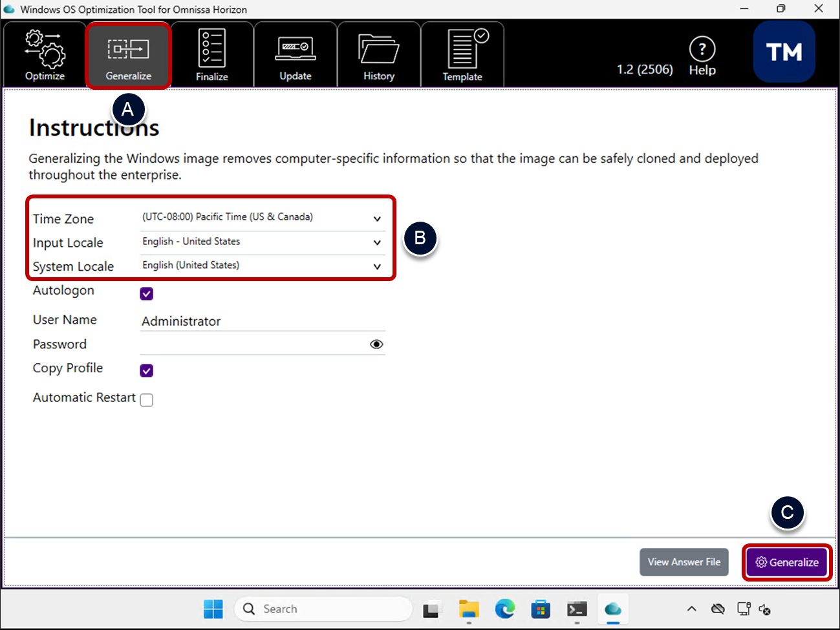This screenshot has height=630, width=840.
Task: Expand the System Locale dropdown
Action: tap(377, 267)
